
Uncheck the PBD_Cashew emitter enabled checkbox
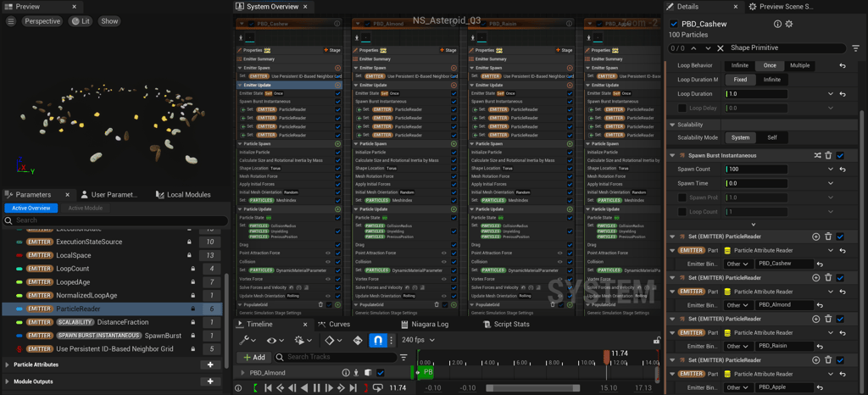point(675,24)
